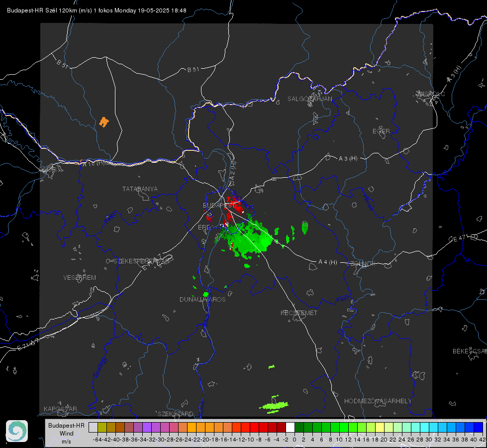The image size is (487, 448).
Task: Select the light gray first legend swatch
Action: pos(93,428)
